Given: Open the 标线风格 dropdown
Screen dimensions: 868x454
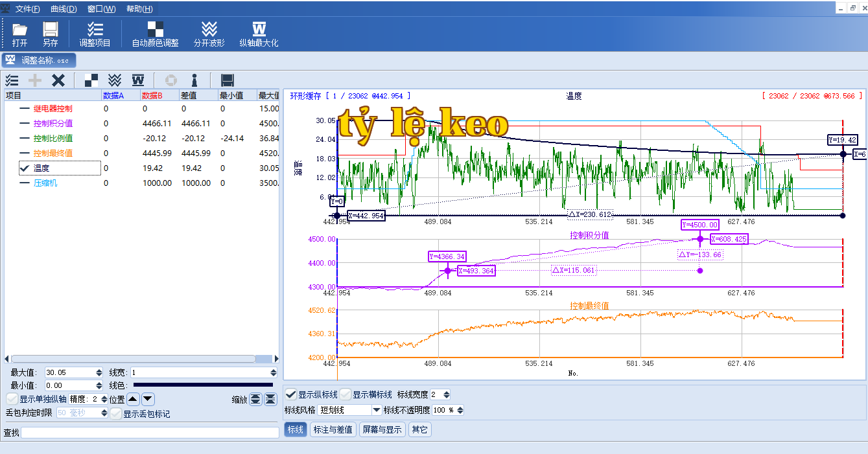Looking at the screenshot, I should click(377, 410).
